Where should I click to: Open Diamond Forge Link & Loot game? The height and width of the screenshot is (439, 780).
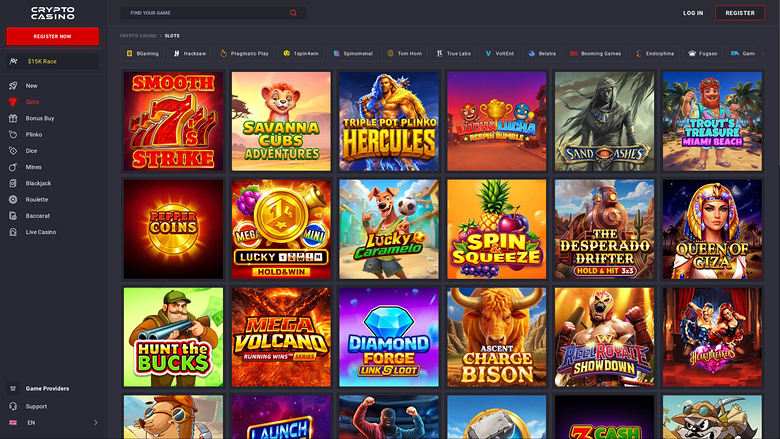[x=389, y=337]
